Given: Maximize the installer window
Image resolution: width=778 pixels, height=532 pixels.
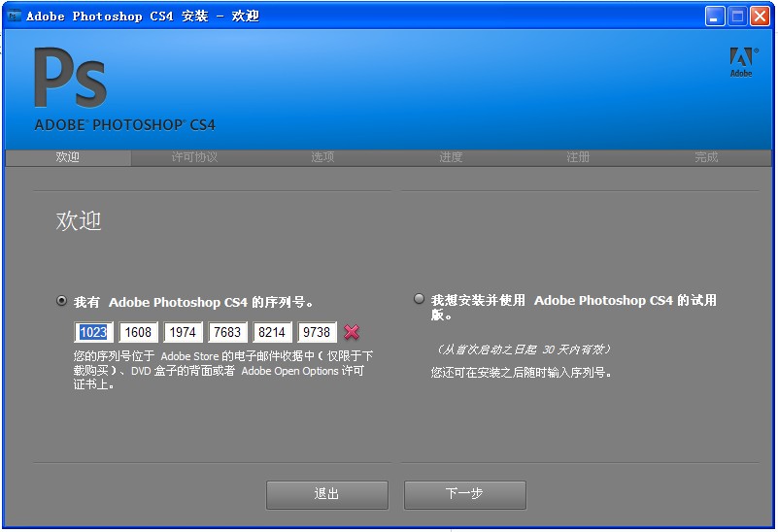Looking at the screenshot, I should coord(737,17).
